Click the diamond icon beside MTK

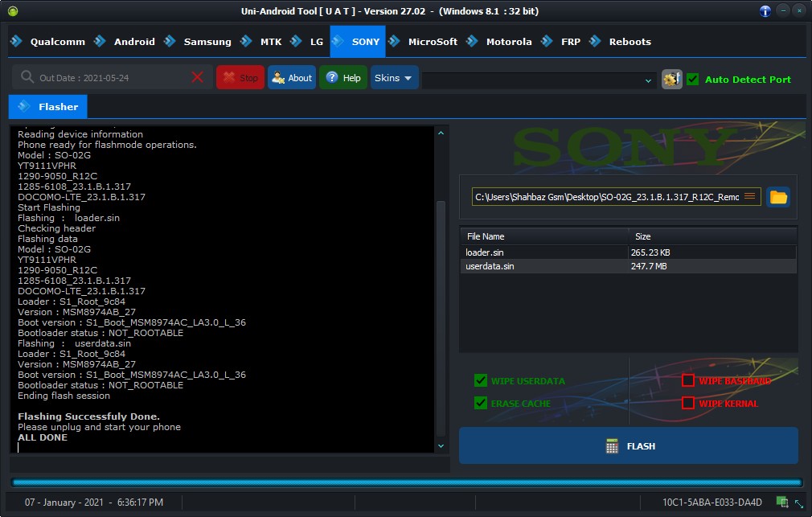(x=247, y=41)
